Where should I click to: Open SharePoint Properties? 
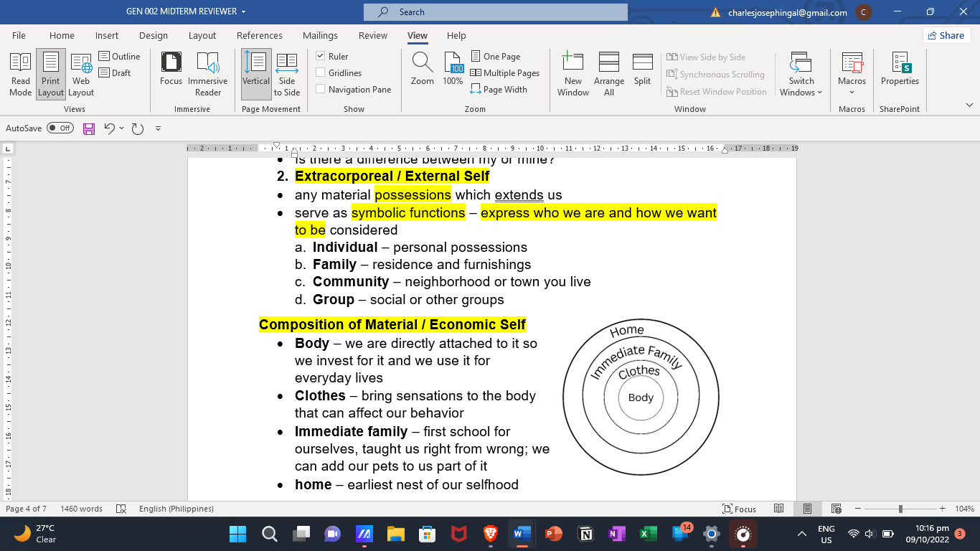900,70
